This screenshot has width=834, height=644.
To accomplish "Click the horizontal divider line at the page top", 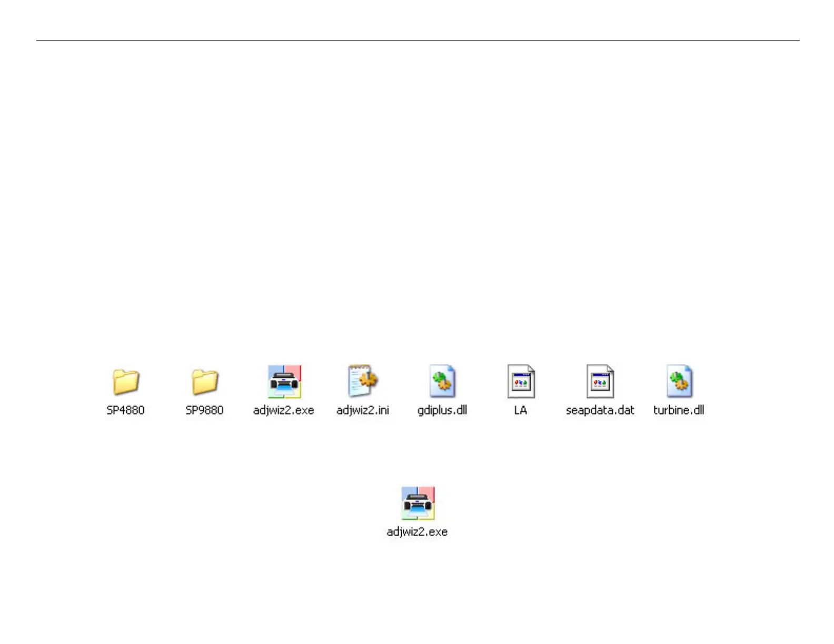I will [x=417, y=40].
